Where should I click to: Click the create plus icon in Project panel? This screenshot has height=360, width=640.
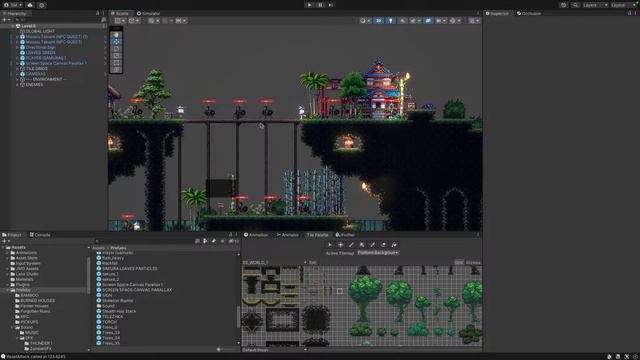coord(6,241)
